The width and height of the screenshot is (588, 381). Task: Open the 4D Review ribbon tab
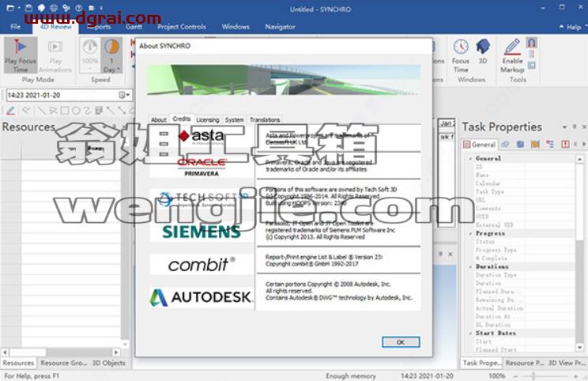coord(55,27)
